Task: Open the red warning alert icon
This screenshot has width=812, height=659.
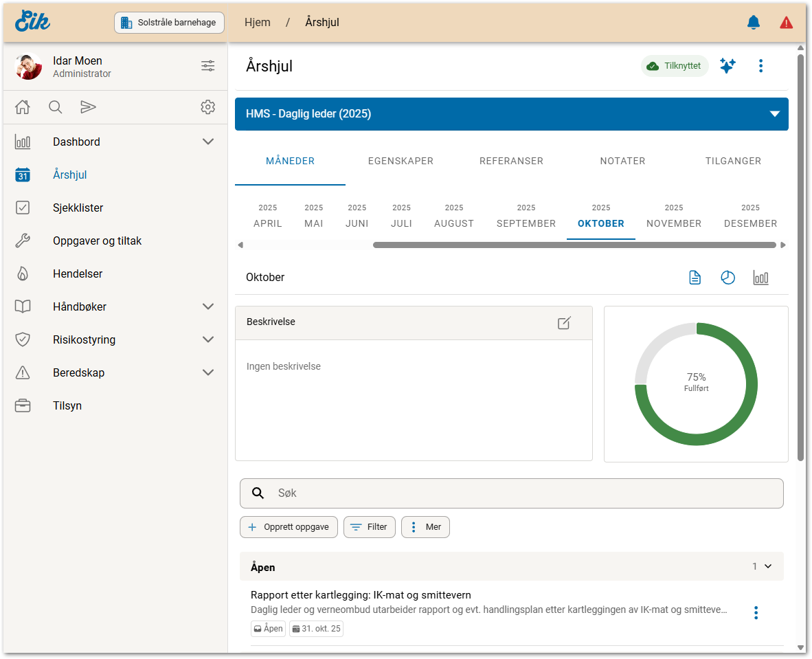Action: [786, 23]
